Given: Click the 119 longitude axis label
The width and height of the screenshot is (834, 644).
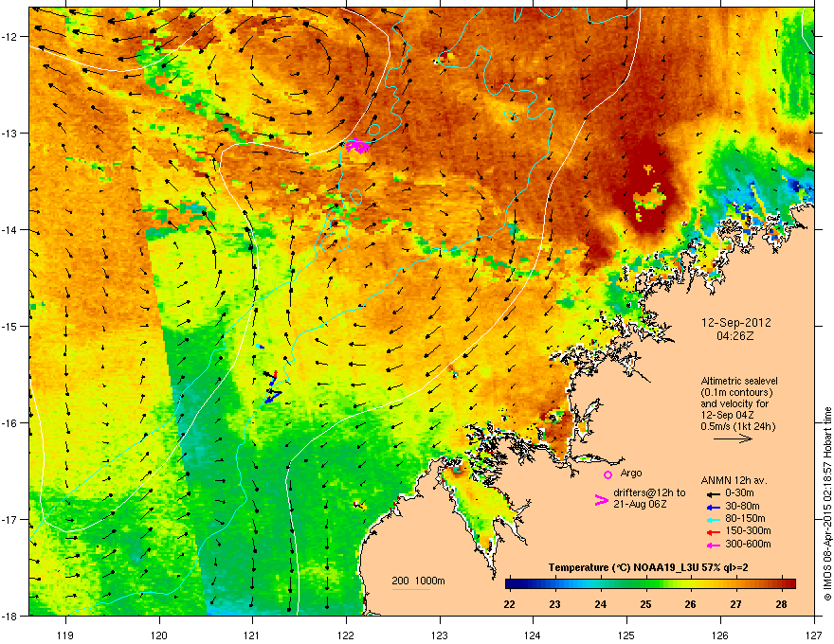Looking at the screenshot, I should click(65, 635).
